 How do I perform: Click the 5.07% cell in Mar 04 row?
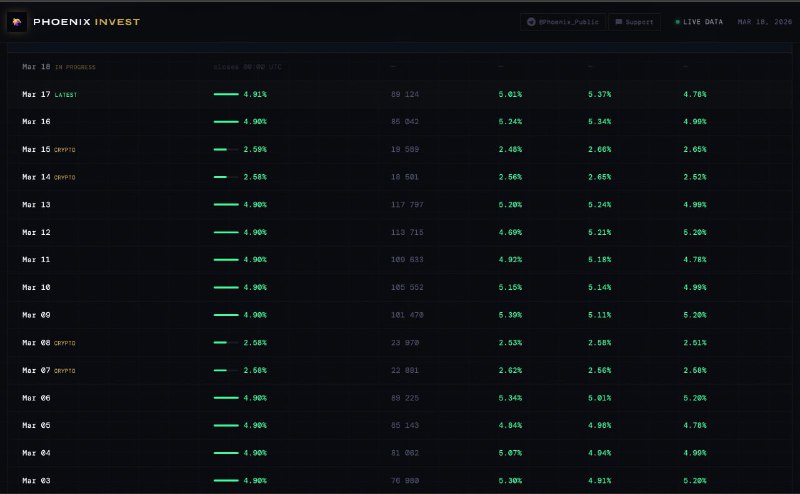click(x=510, y=453)
